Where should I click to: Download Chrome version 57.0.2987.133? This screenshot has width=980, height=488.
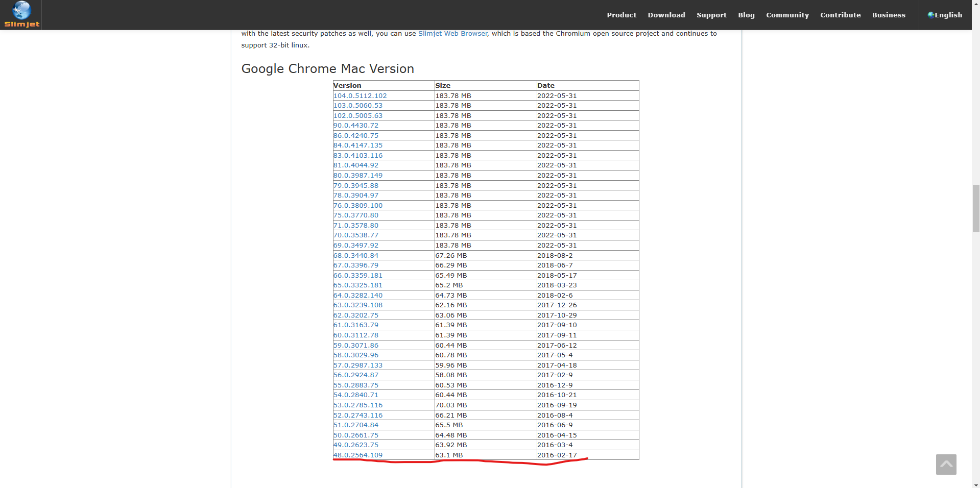pyautogui.click(x=358, y=365)
